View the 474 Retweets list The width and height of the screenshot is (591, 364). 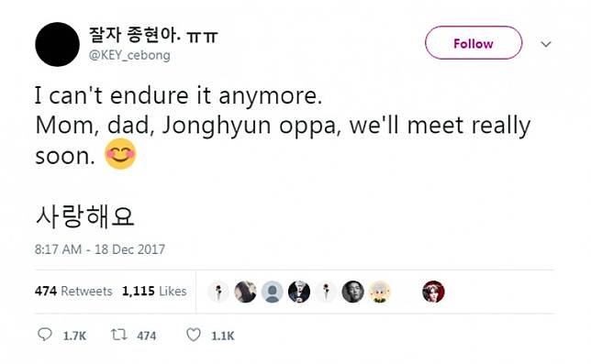(x=73, y=291)
